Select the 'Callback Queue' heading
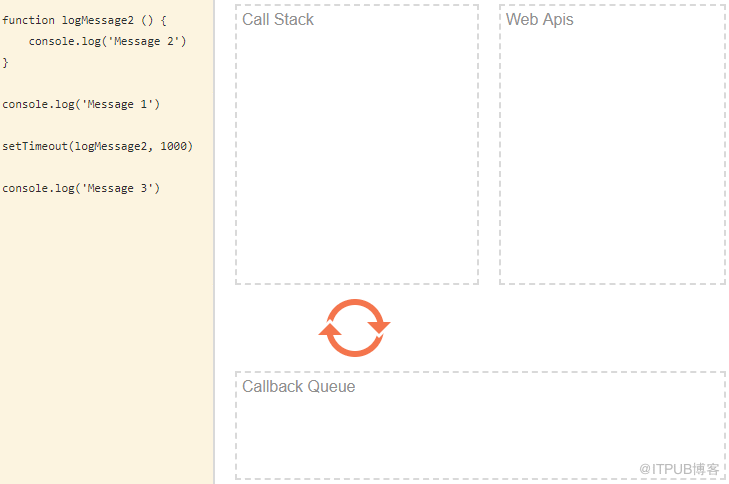The image size is (729, 484). [298, 386]
